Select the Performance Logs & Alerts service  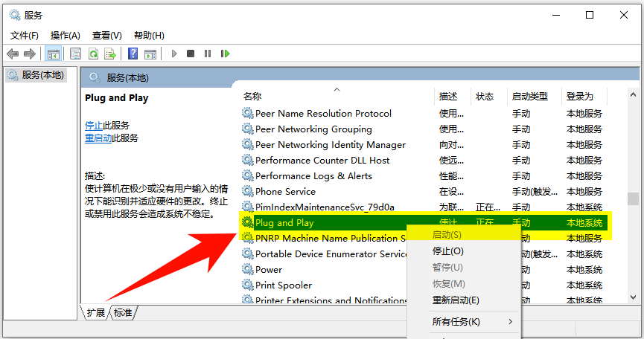(313, 175)
